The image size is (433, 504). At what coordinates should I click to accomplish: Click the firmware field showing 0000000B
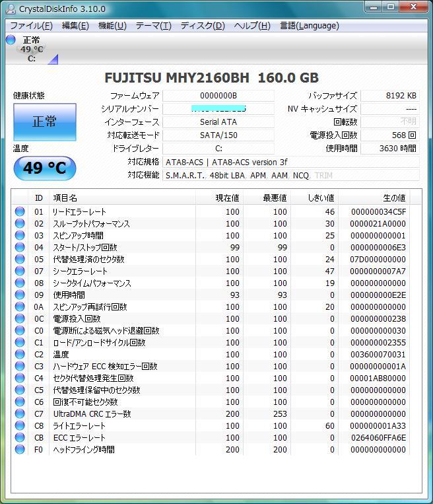click(x=218, y=96)
